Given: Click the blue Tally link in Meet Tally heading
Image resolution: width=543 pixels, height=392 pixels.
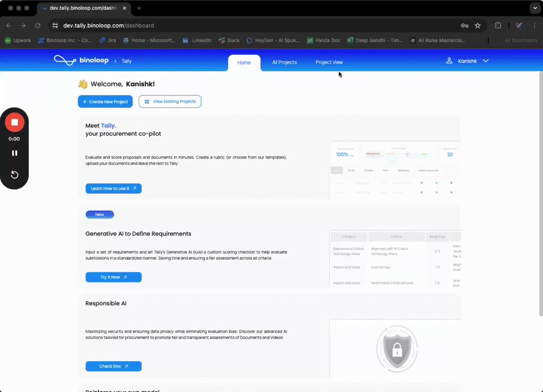Looking at the screenshot, I should point(108,126).
